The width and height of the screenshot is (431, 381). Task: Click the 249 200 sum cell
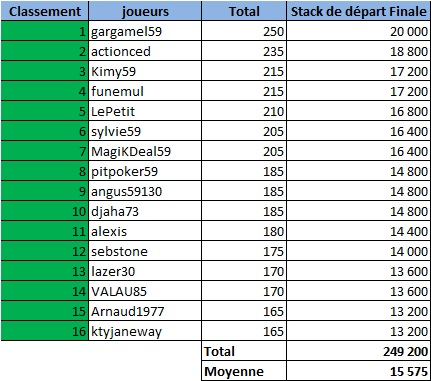coord(358,351)
